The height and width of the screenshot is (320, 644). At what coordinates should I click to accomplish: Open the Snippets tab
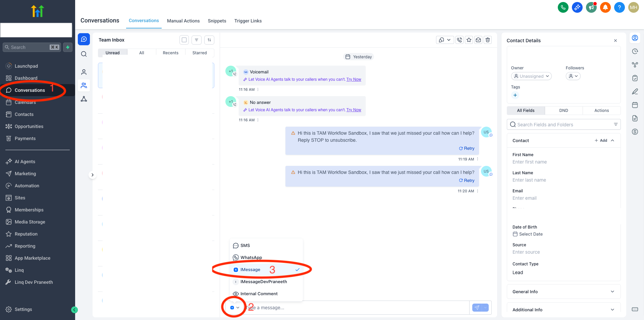coord(217,21)
